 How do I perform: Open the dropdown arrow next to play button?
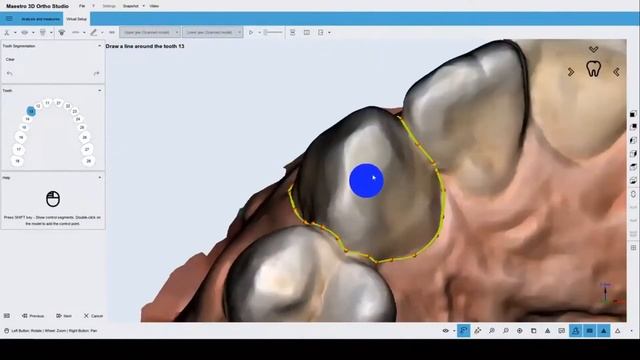coord(259,33)
